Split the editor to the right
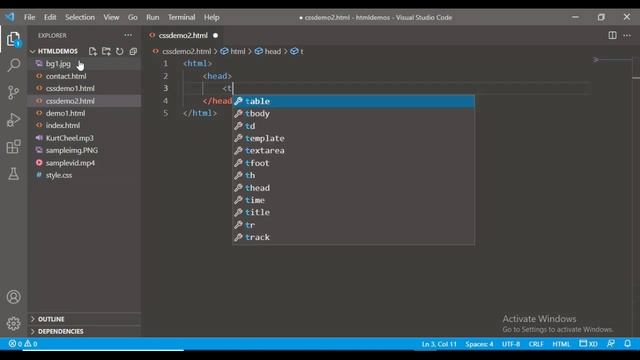The width and height of the screenshot is (640, 360). 612,36
